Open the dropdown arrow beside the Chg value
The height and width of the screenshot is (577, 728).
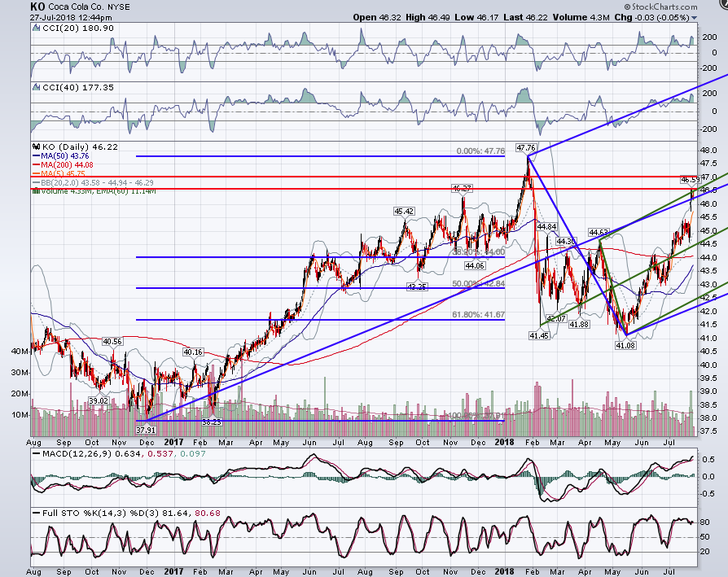694,18
